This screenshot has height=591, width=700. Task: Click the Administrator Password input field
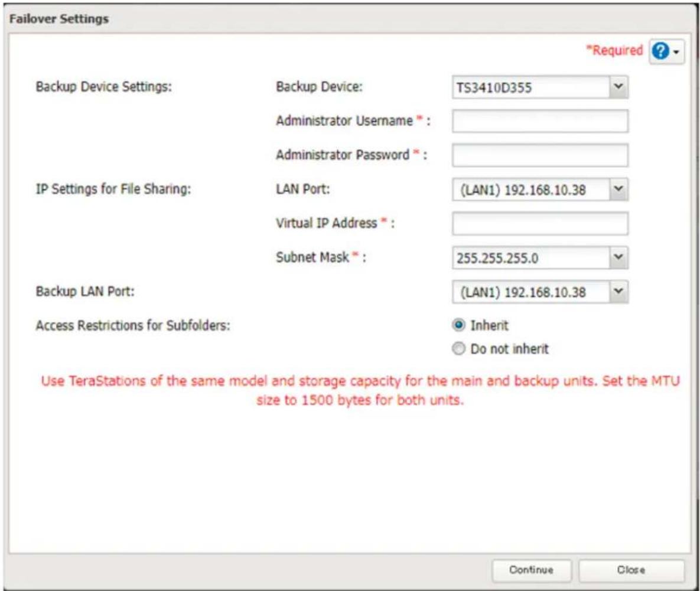540,155
